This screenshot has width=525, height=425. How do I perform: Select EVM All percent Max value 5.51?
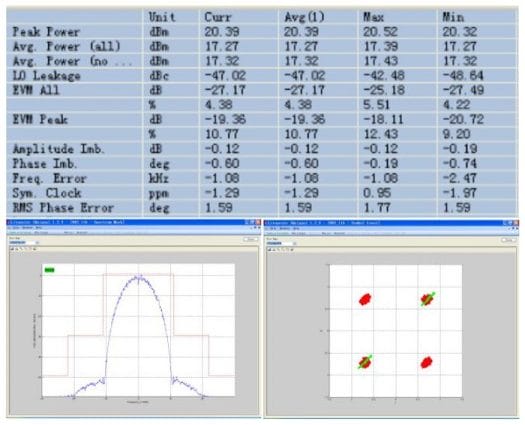click(x=376, y=105)
